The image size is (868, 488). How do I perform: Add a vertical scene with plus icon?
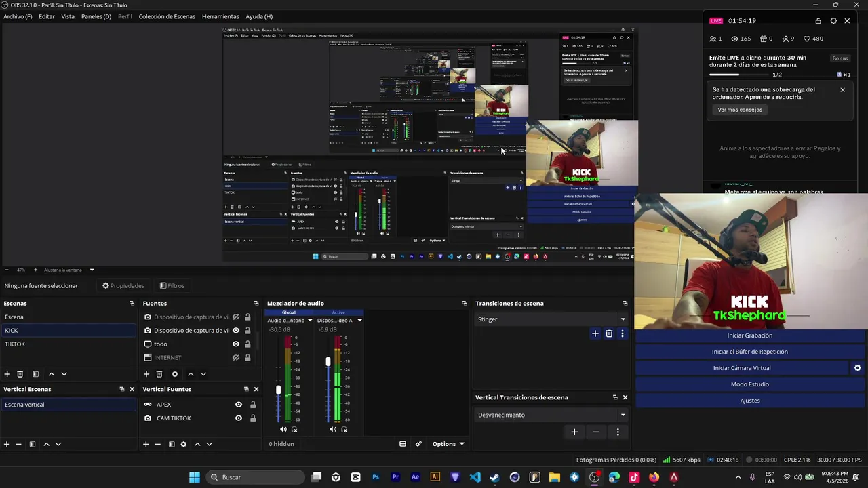click(x=7, y=444)
